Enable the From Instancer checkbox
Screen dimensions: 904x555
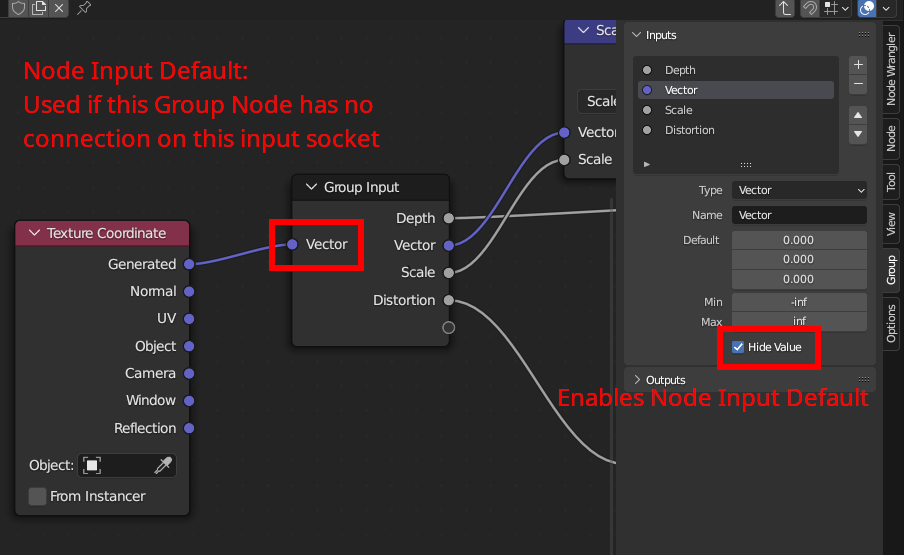(x=37, y=496)
